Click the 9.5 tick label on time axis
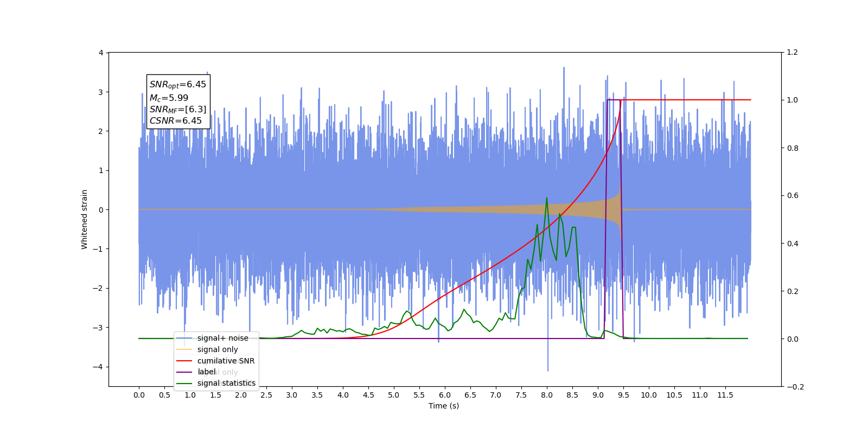 pos(623,395)
